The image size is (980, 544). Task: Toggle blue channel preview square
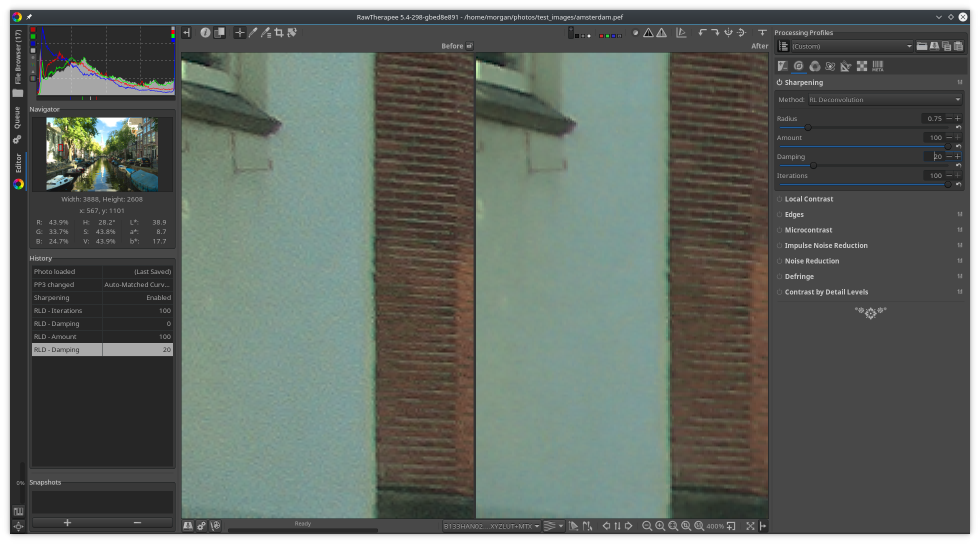(x=613, y=36)
